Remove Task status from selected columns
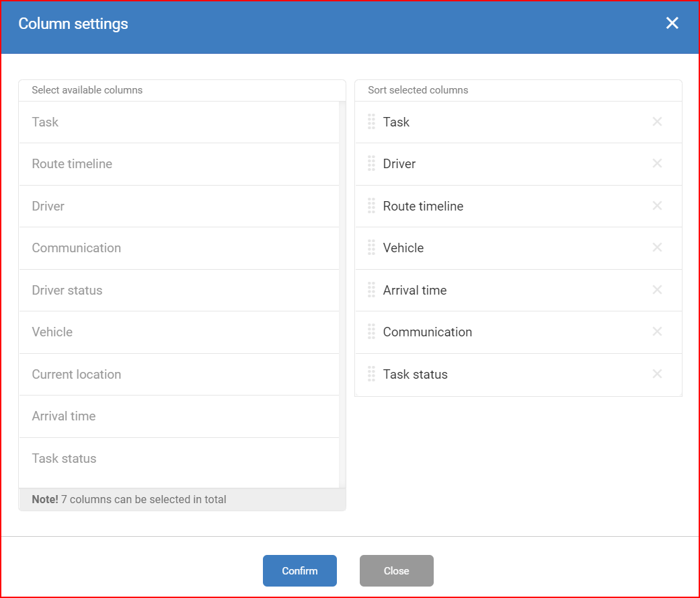 pyautogui.click(x=657, y=374)
